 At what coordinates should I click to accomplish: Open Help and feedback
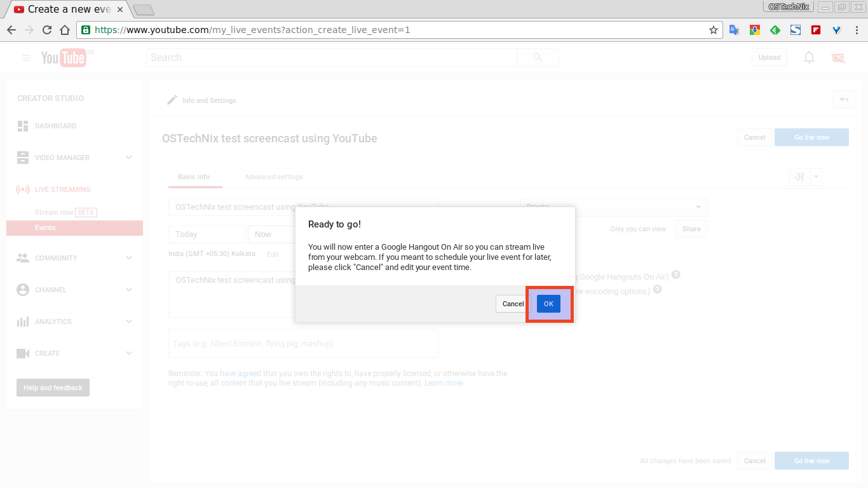(53, 388)
